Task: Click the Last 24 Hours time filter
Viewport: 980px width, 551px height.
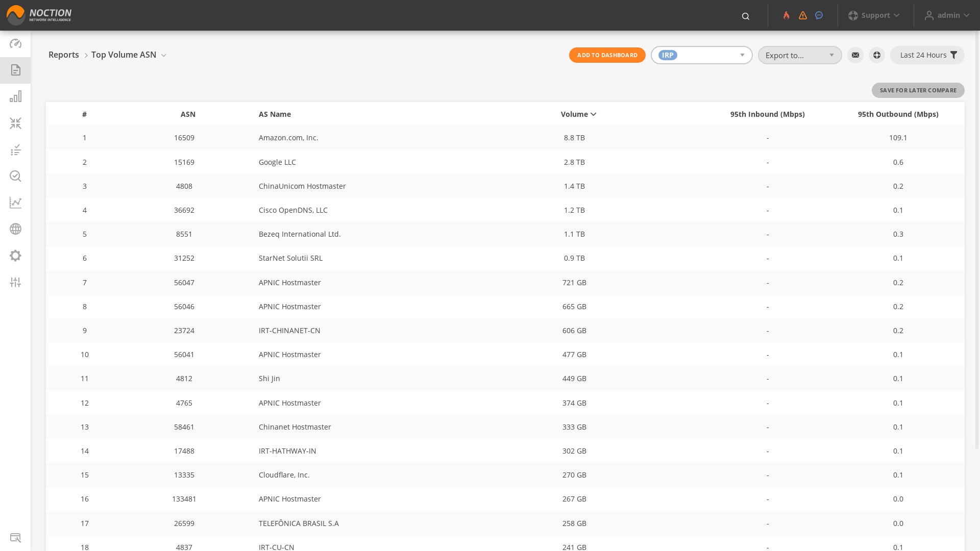Action: point(927,55)
